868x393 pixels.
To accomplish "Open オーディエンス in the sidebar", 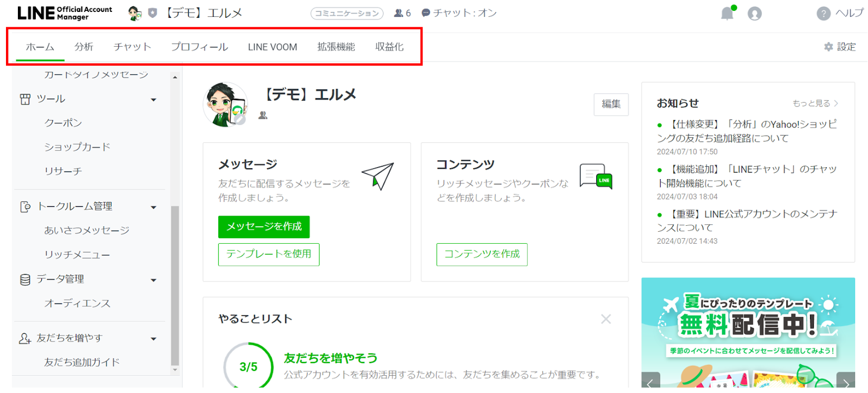I will 78,304.
